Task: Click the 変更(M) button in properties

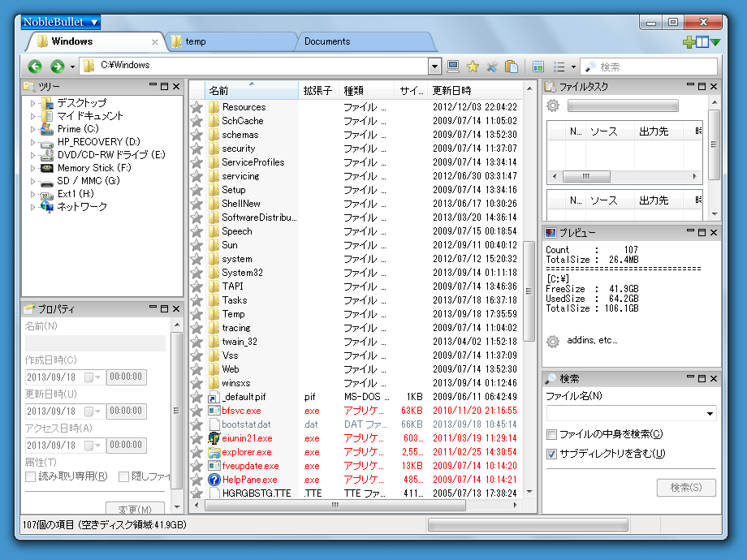Action: pyautogui.click(x=135, y=509)
